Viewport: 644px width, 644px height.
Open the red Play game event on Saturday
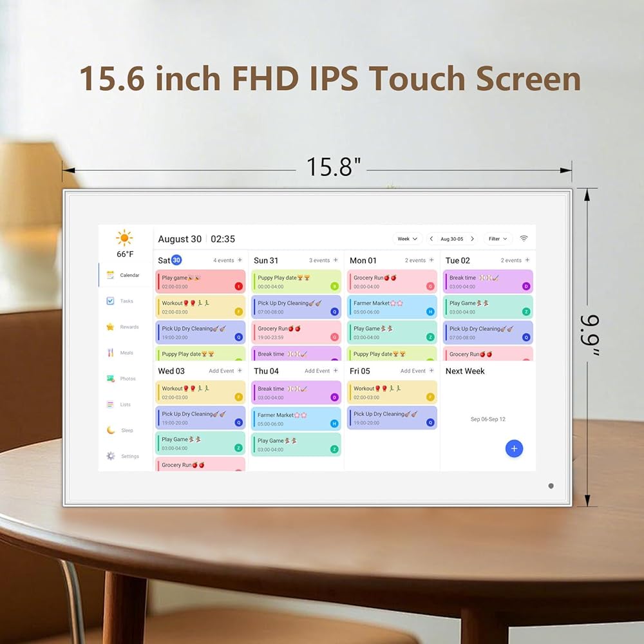tap(200, 282)
